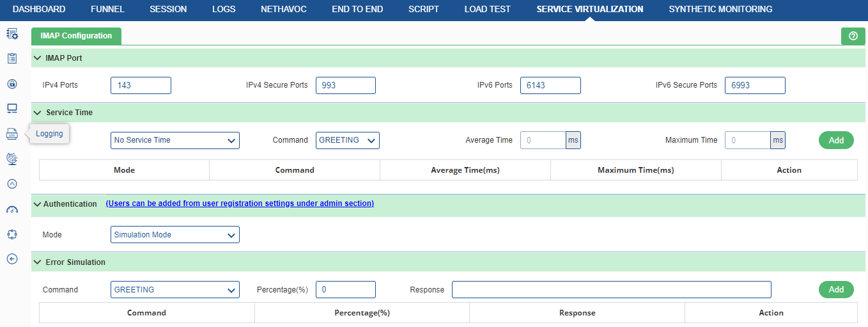Screen dimensions: 868x327
Task: Switch to the LOAD TEST menu
Action: pos(488,10)
